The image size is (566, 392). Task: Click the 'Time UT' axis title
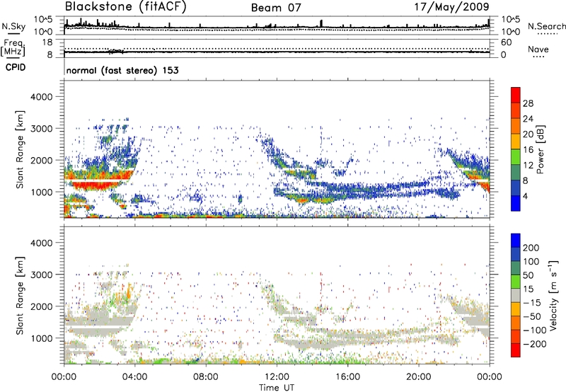(277, 388)
